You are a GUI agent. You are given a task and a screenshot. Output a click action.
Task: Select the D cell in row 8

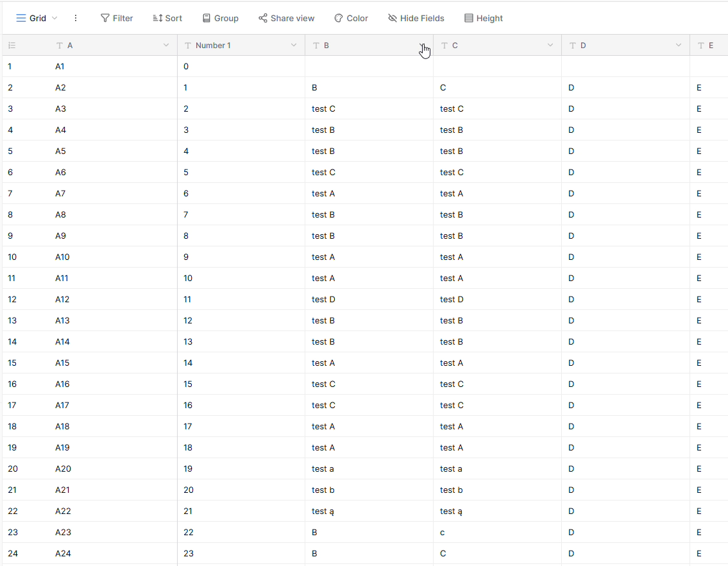point(625,215)
